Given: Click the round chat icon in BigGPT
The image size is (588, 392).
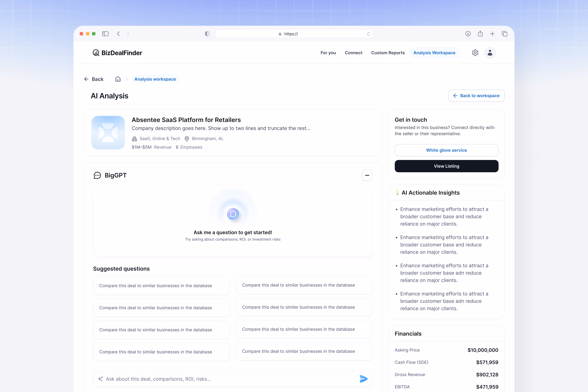Looking at the screenshot, I should point(233,214).
